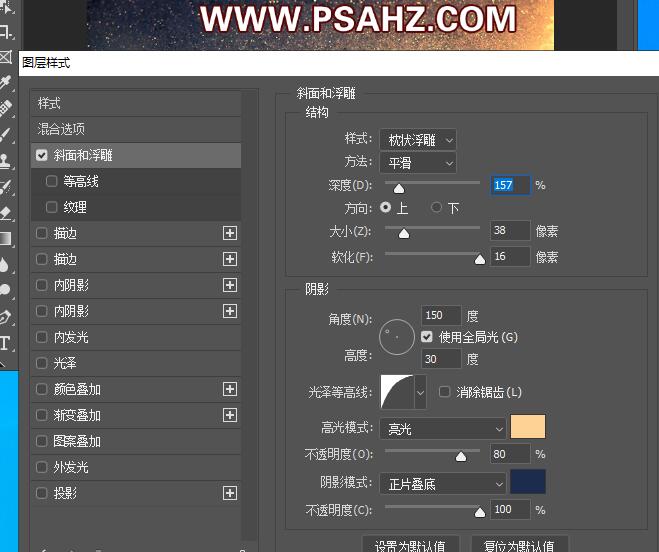Select the Eyedropper tool

click(6, 82)
